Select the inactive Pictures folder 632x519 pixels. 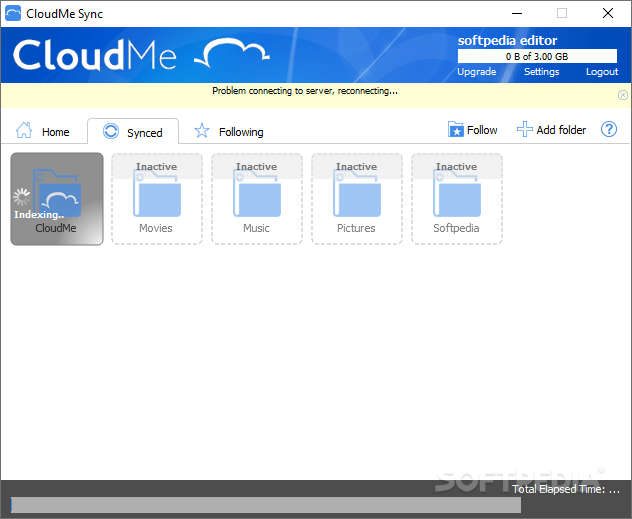coord(357,199)
